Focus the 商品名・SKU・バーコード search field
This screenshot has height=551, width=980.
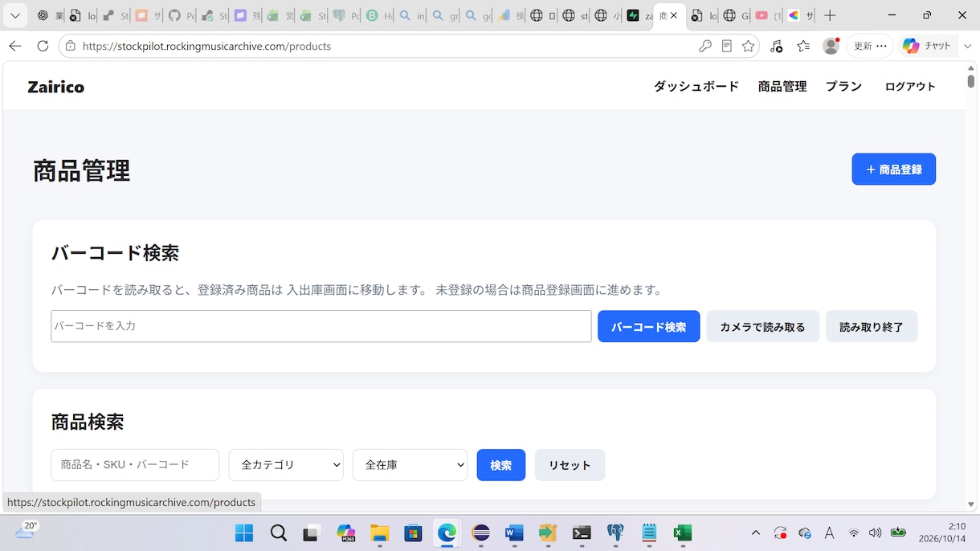coord(135,465)
